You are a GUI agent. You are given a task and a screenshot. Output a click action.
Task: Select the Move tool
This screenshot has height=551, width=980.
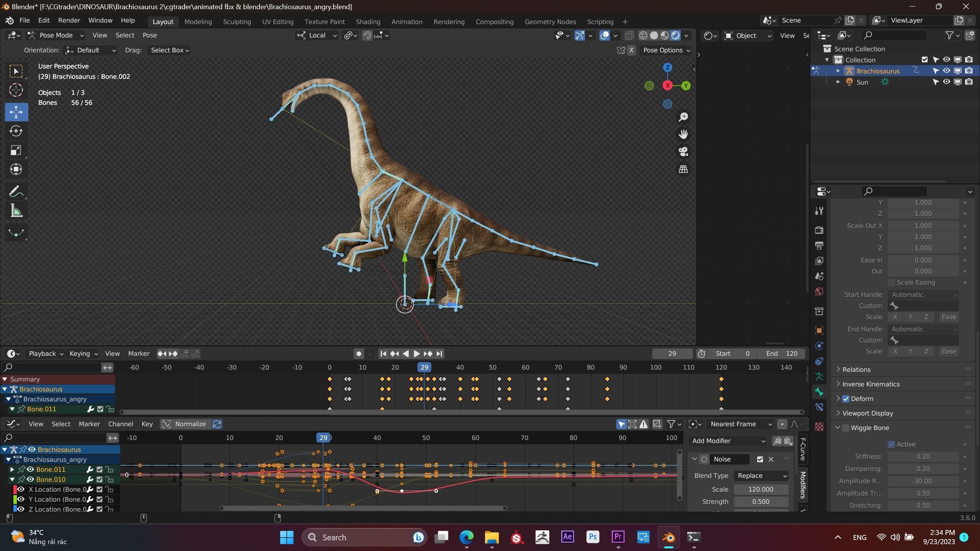click(x=16, y=112)
